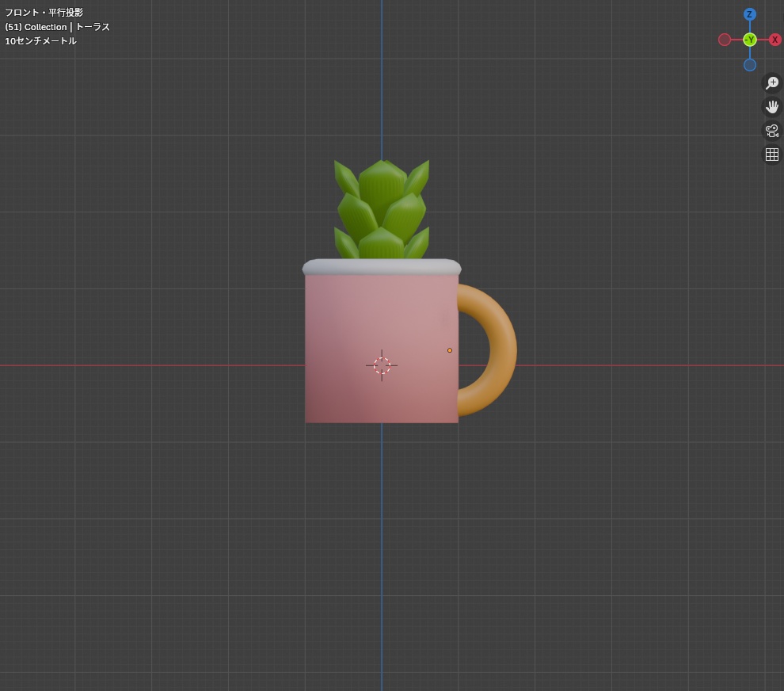
Task: Click the 'フロント・平行投影' view label
Action: coord(44,13)
